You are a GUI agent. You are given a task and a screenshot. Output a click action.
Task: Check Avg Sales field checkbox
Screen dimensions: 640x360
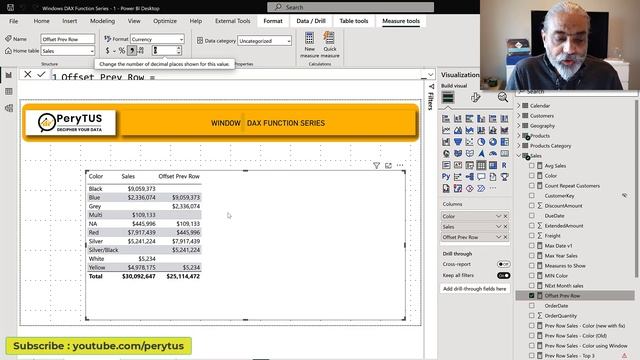tap(531, 166)
